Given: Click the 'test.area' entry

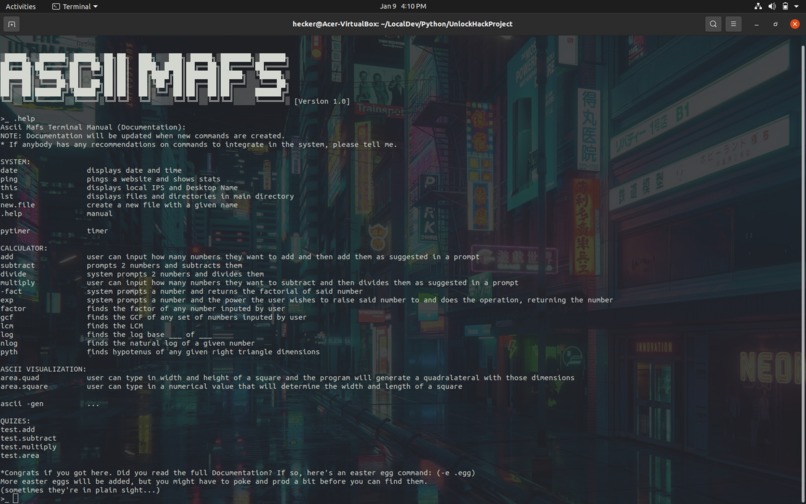Looking at the screenshot, I should [20, 456].
